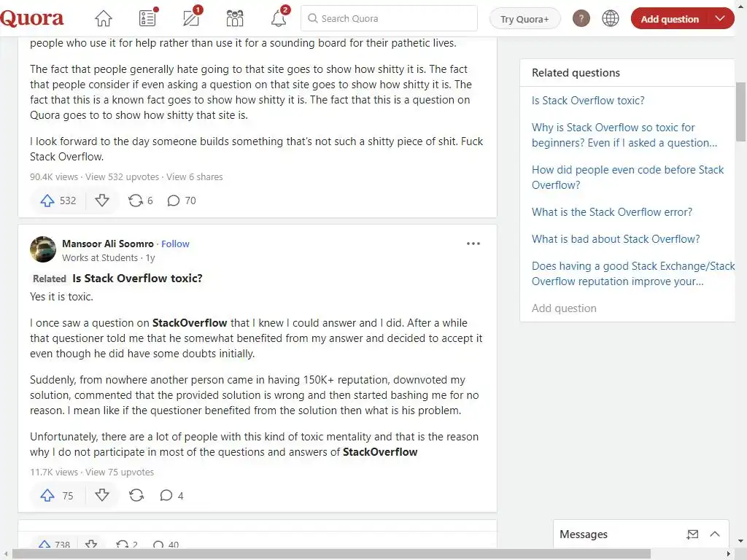Click the horizontal scrollbar thumb
747x560 pixels.
[332, 553]
